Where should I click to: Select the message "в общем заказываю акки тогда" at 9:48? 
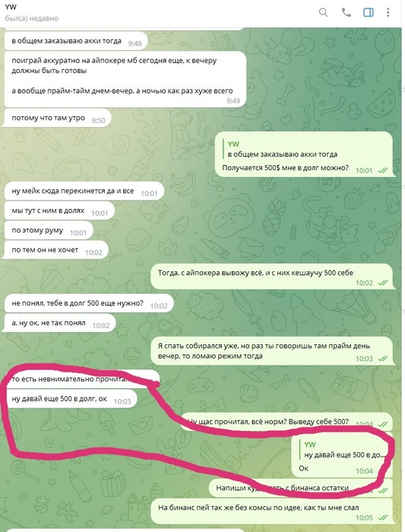point(76,42)
